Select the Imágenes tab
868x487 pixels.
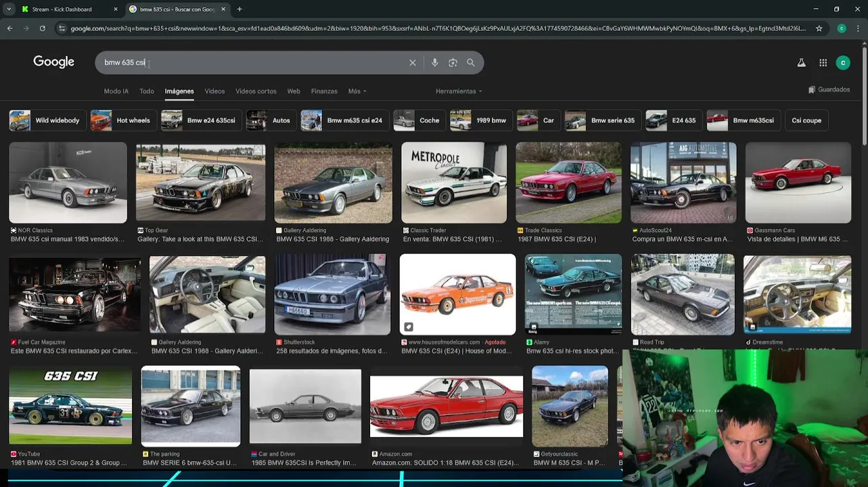coord(179,91)
